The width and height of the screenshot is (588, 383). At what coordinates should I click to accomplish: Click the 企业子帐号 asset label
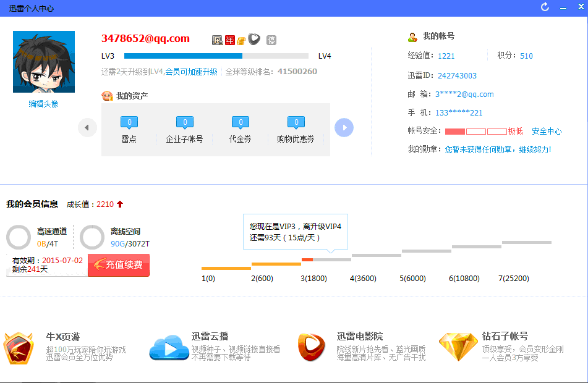(184, 139)
